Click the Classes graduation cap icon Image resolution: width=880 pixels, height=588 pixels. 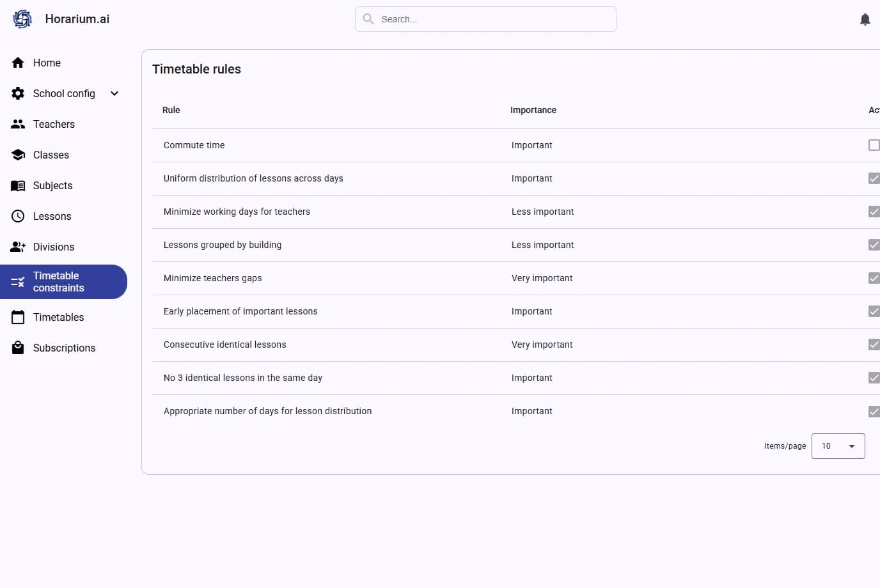click(x=18, y=155)
